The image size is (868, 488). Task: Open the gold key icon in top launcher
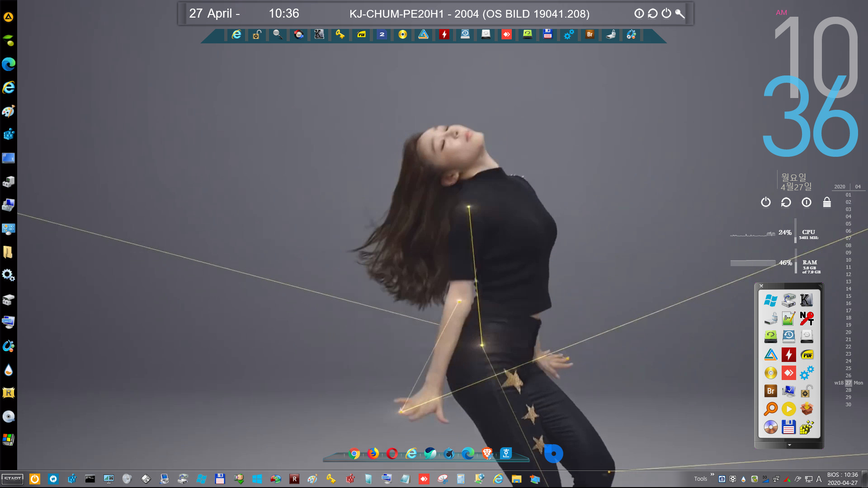[340, 34]
